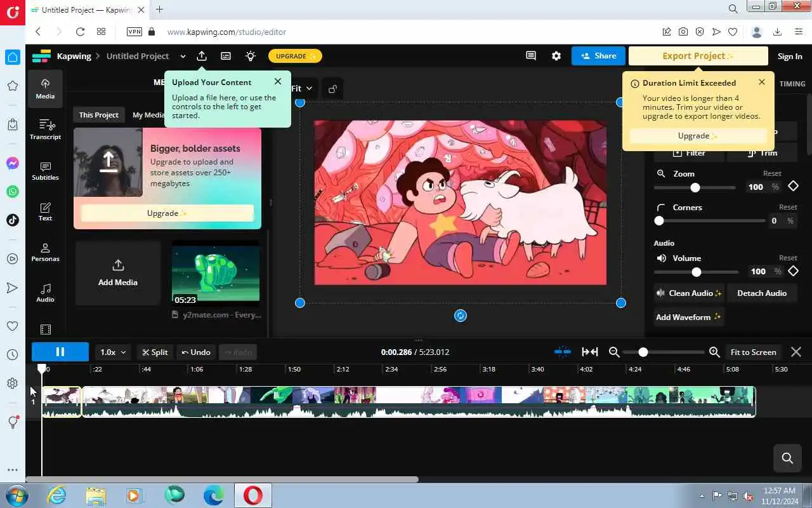812x508 pixels.
Task: Zoom in the timeline
Action: tap(714, 352)
